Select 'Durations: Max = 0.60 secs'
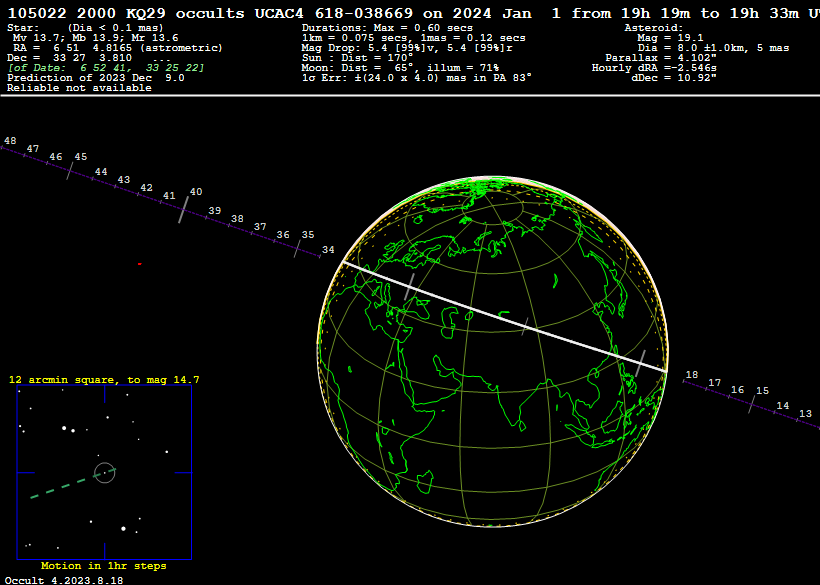820x585 pixels. click(x=387, y=28)
